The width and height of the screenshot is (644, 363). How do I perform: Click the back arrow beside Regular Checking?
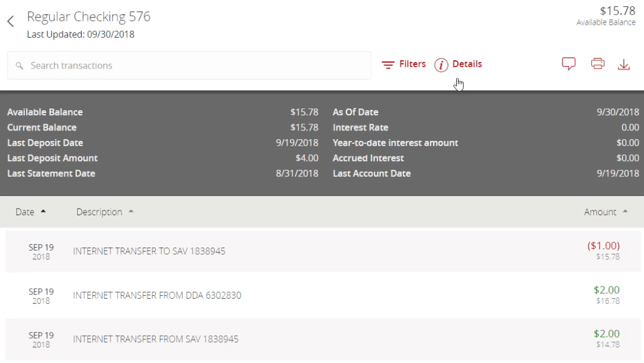point(10,21)
